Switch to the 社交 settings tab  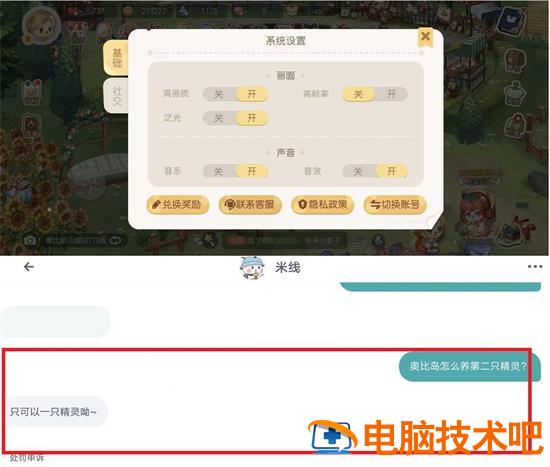117,96
